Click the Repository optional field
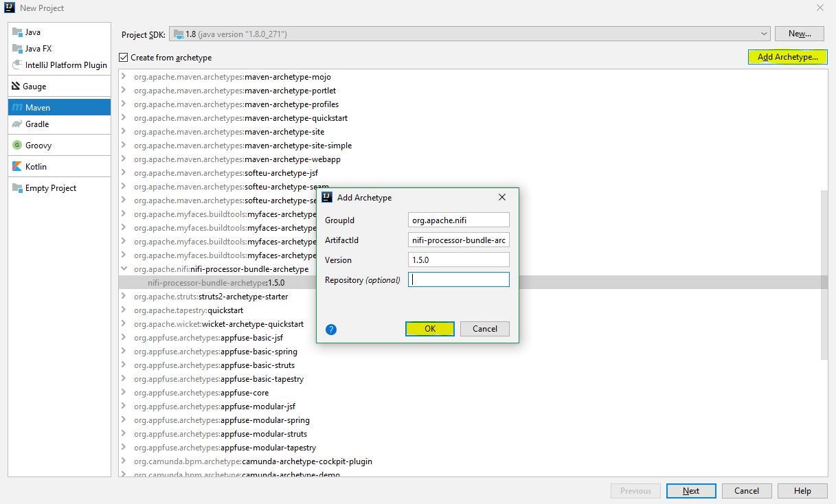 tap(459, 279)
